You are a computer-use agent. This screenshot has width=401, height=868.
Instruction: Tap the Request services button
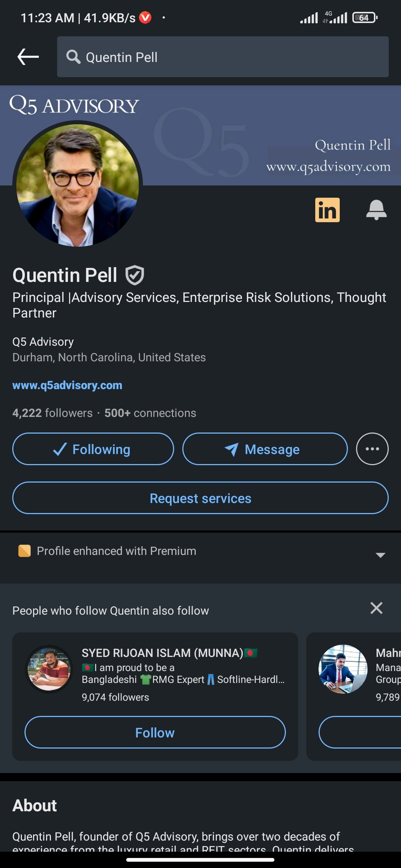[200, 498]
